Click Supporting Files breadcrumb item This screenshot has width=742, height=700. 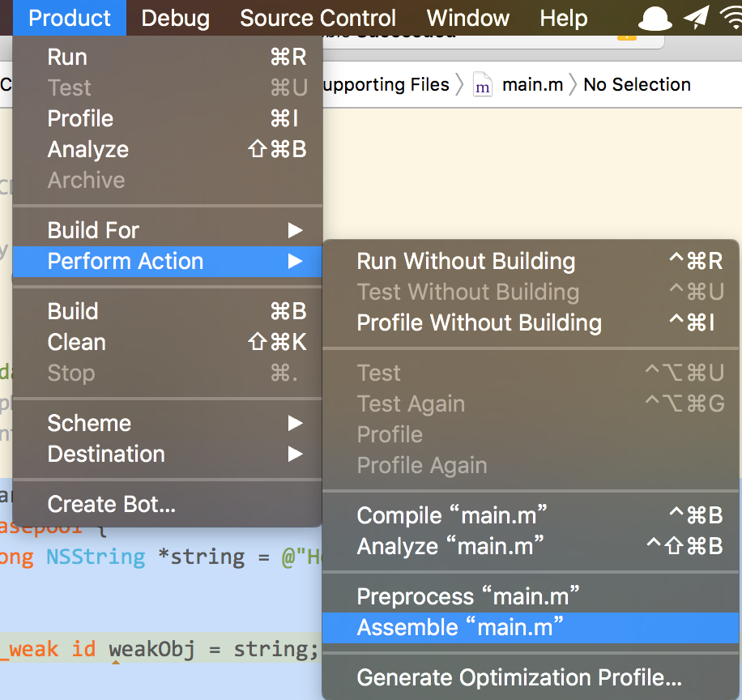point(386,85)
